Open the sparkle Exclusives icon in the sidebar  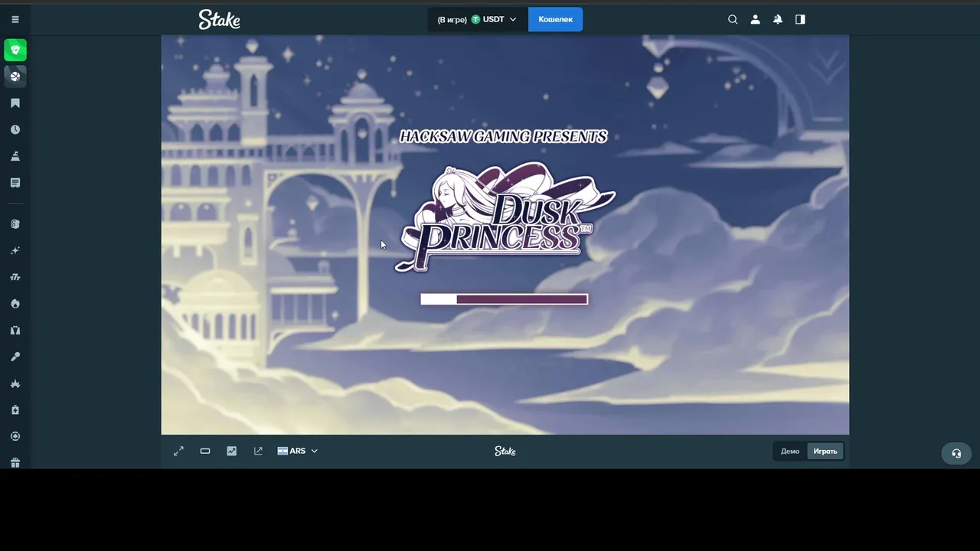click(15, 251)
